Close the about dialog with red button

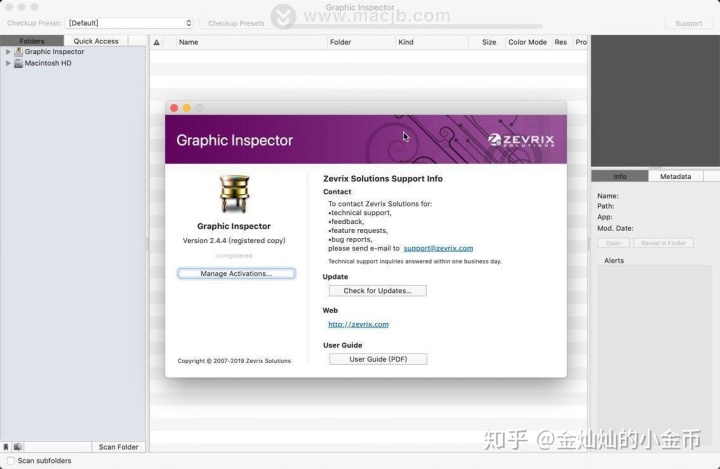pos(174,108)
